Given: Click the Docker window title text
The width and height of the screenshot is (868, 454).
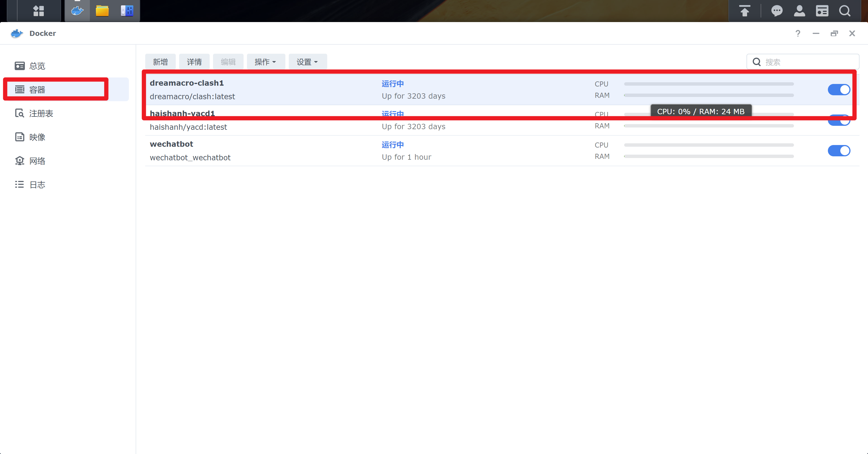Looking at the screenshot, I should [42, 33].
